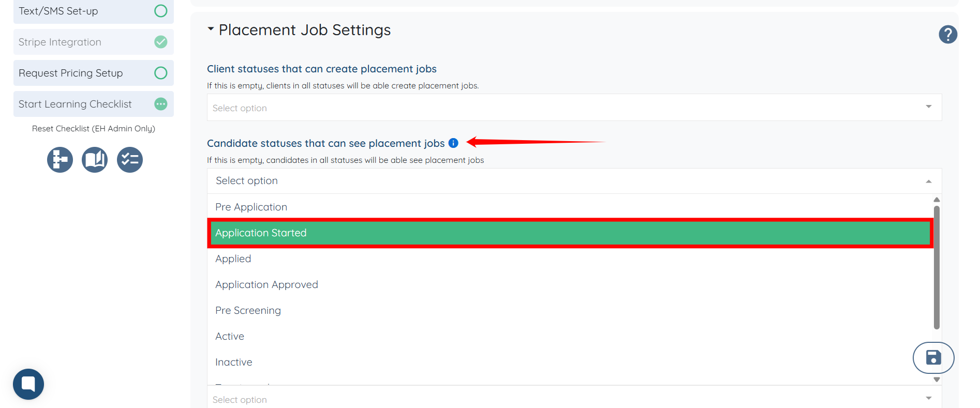980x408 pixels.
Task: Click the checklist tasks icon
Action: [x=130, y=160]
